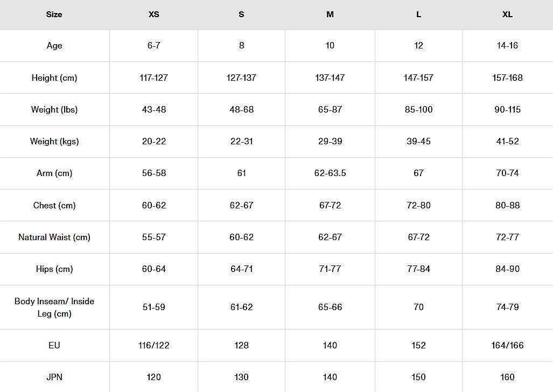
Task: Click the XS size column header
Action: pos(154,15)
